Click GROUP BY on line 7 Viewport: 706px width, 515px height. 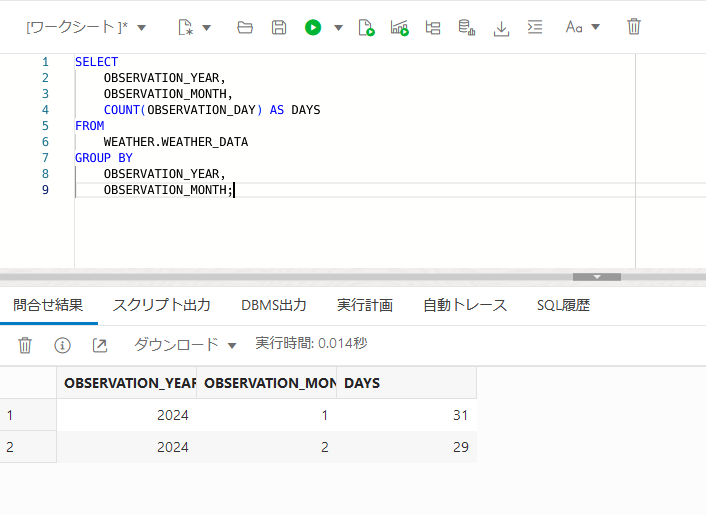(104, 158)
